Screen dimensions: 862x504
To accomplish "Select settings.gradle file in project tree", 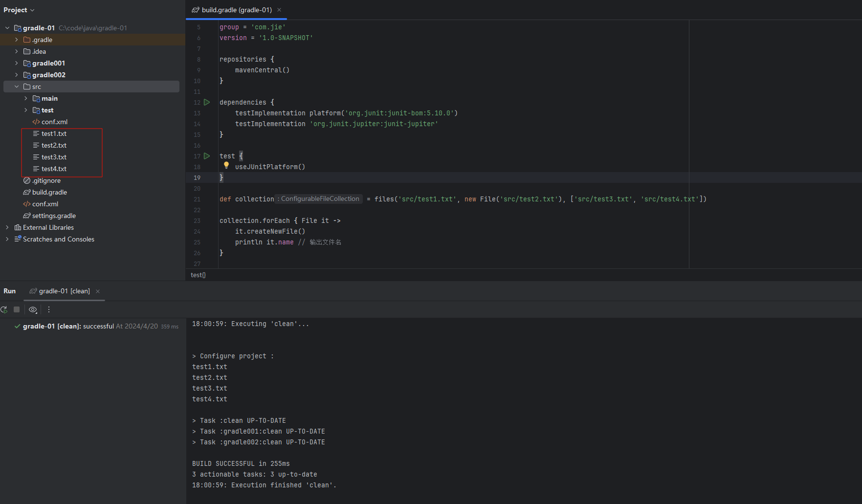I will (x=54, y=216).
